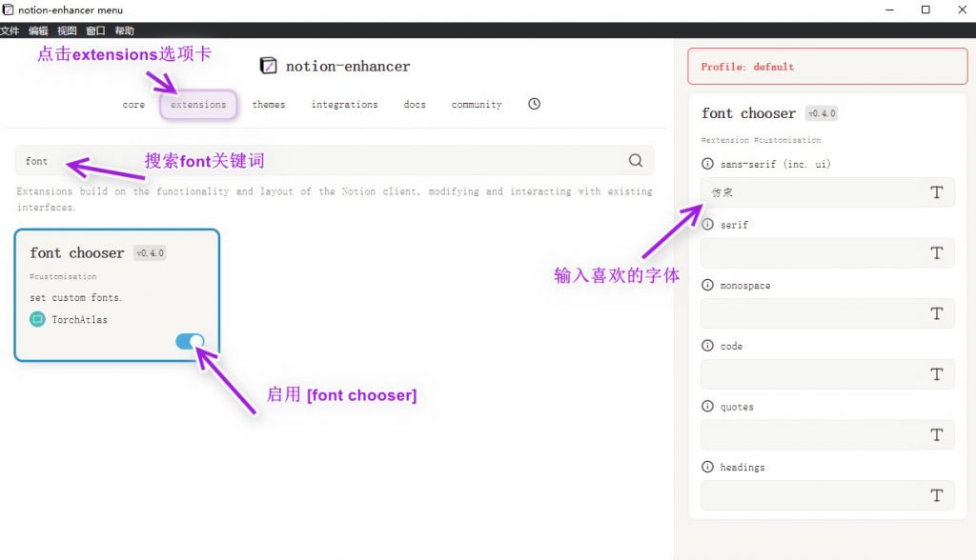Switch to the themes tab
This screenshot has width=976, height=560.
click(268, 105)
